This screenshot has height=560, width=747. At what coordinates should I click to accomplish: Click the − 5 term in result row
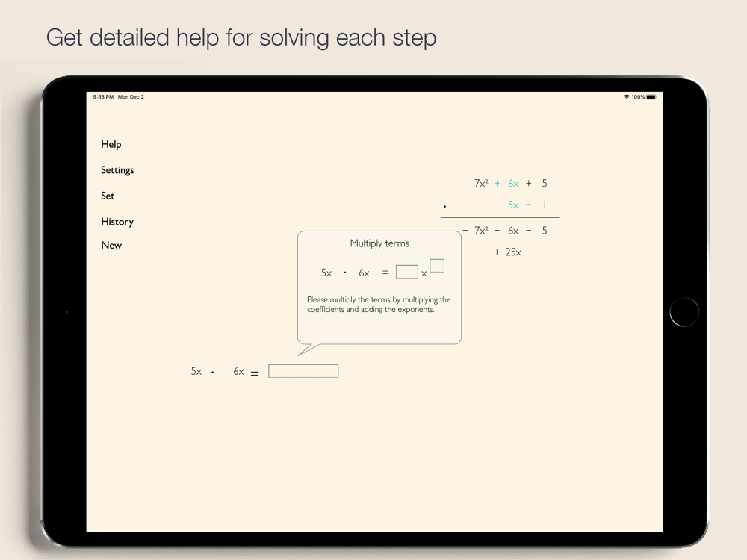(539, 231)
